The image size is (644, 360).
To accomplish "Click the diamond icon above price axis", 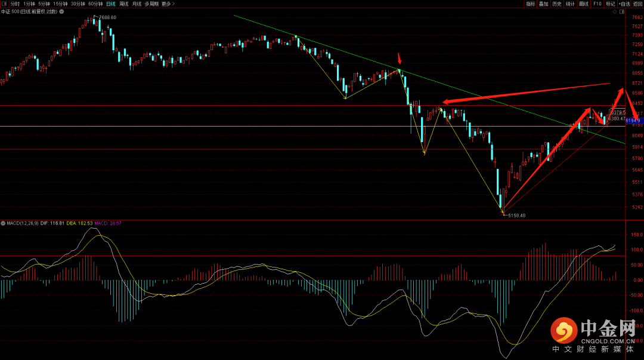I will coord(615,12).
